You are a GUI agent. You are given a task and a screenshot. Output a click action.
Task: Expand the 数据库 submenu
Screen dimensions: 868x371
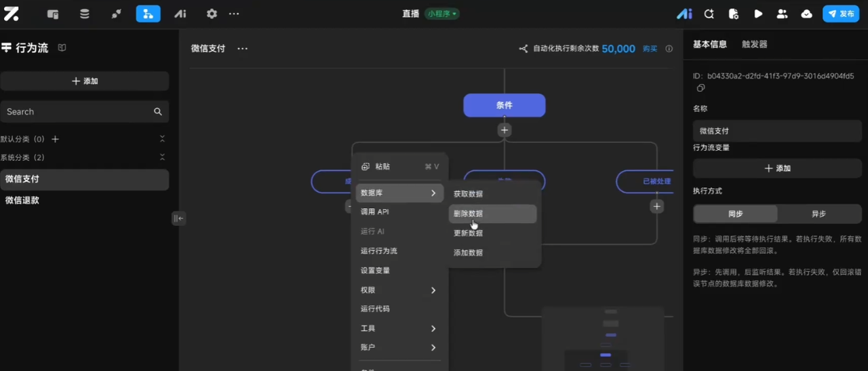click(399, 193)
